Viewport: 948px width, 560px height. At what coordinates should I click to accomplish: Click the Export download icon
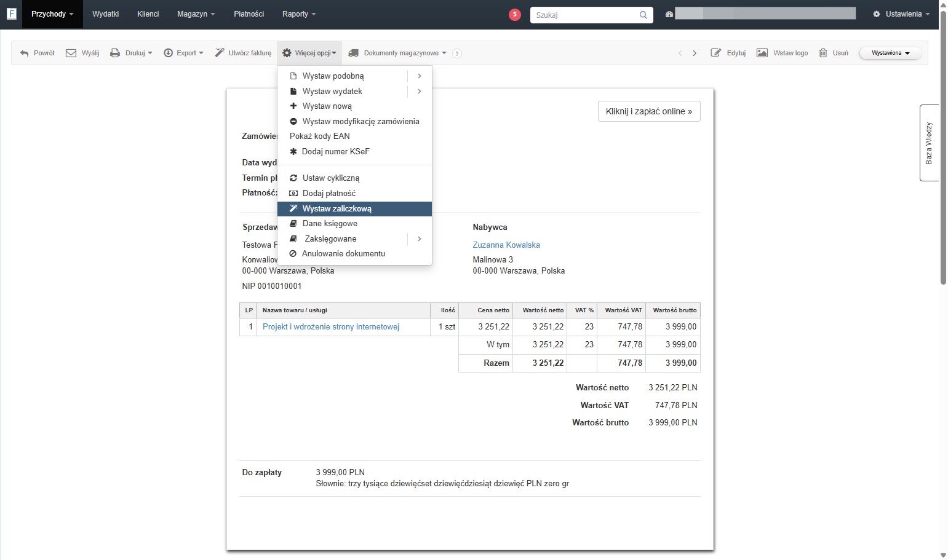[x=168, y=53]
